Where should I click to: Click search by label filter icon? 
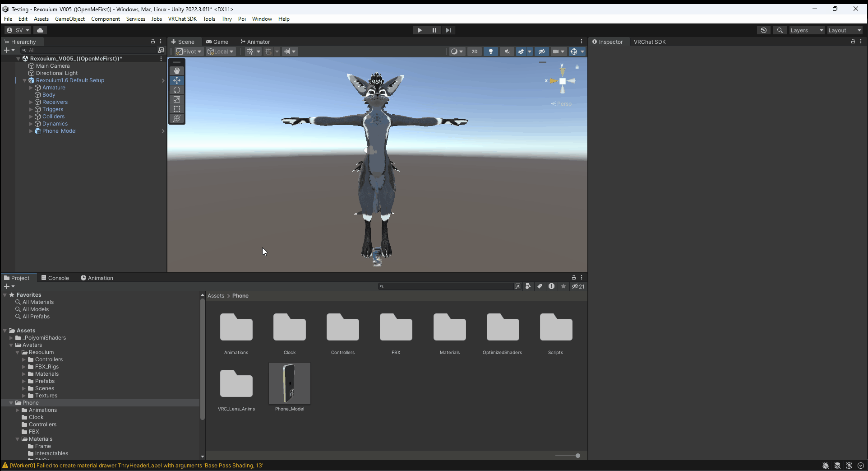coord(540,286)
